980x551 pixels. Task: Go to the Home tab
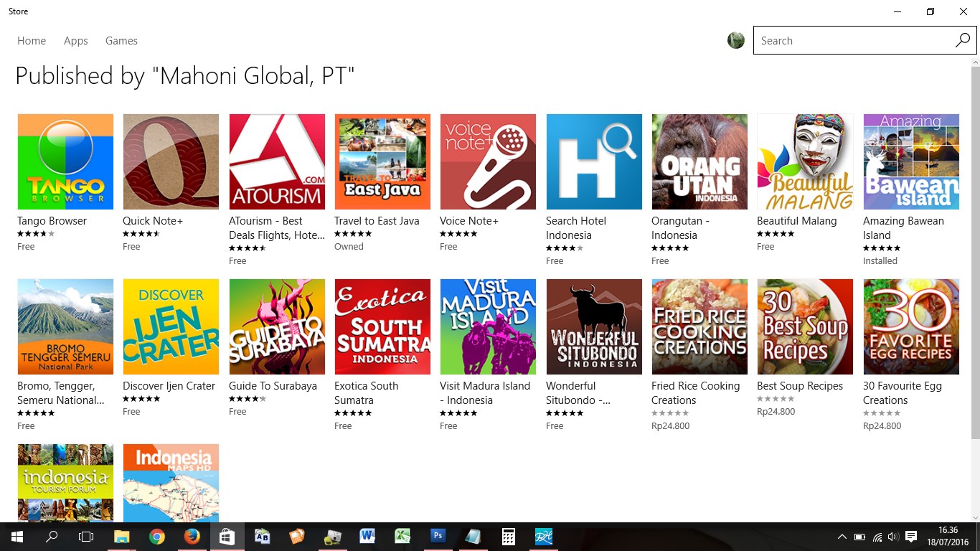tap(32, 41)
